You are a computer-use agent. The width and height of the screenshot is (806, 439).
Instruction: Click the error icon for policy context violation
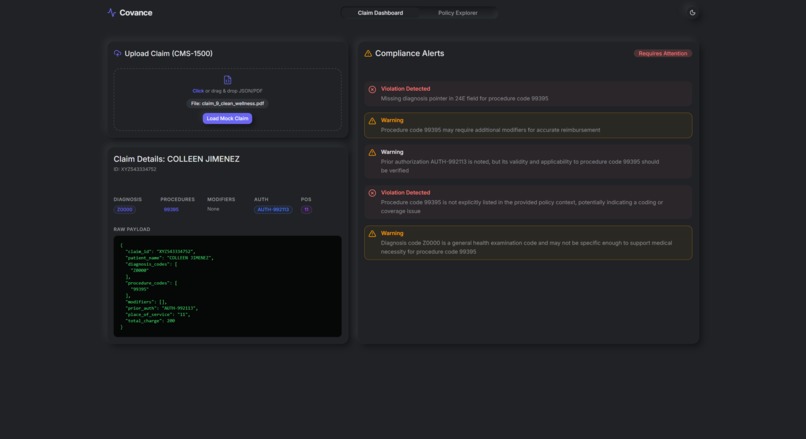click(x=372, y=193)
